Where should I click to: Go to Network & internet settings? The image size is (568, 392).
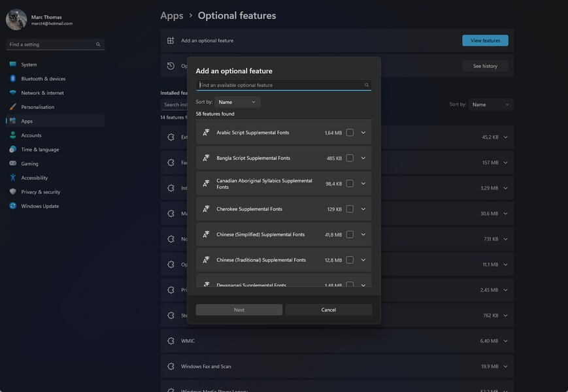55,93
